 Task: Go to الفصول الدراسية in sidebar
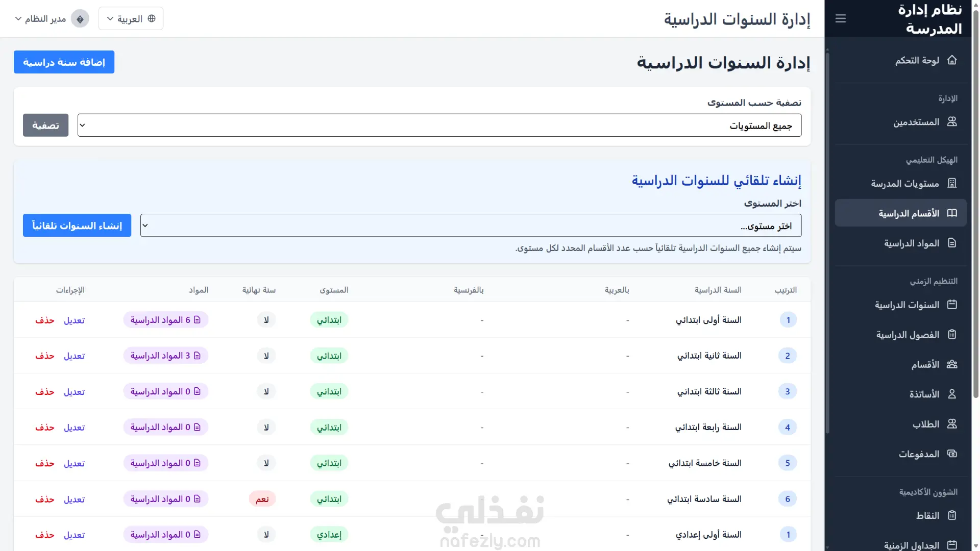(x=908, y=335)
